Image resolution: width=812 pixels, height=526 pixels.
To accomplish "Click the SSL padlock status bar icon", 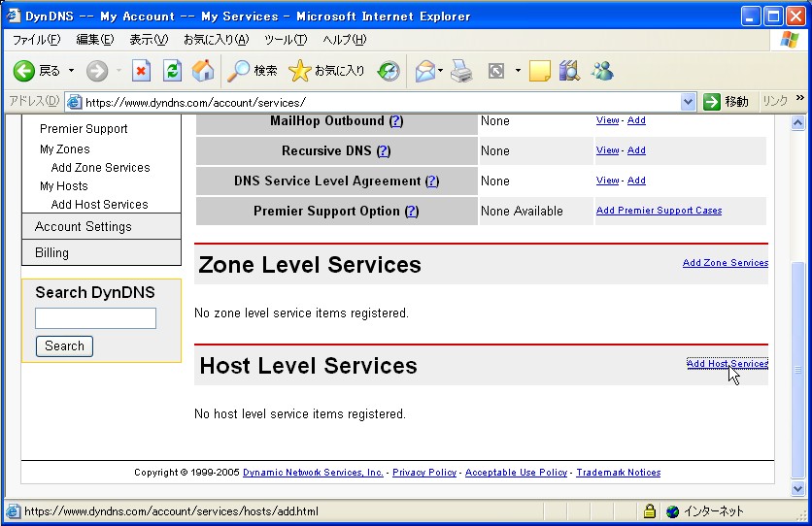I will pos(650,511).
